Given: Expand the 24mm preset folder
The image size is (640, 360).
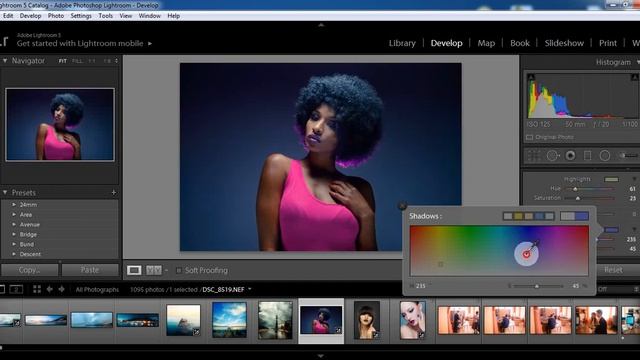Looking at the screenshot, I should [14, 204].
